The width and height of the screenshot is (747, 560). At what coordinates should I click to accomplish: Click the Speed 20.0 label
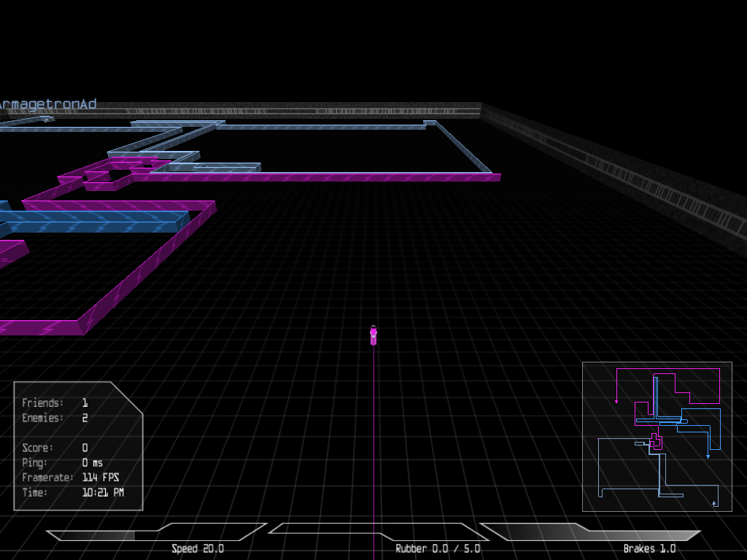pos(198,549)
